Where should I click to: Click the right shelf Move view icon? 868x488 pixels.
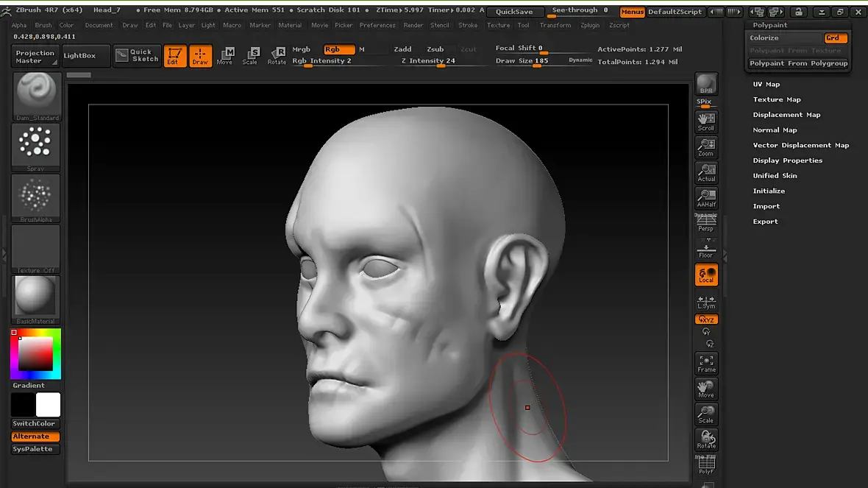click(706, 389)
